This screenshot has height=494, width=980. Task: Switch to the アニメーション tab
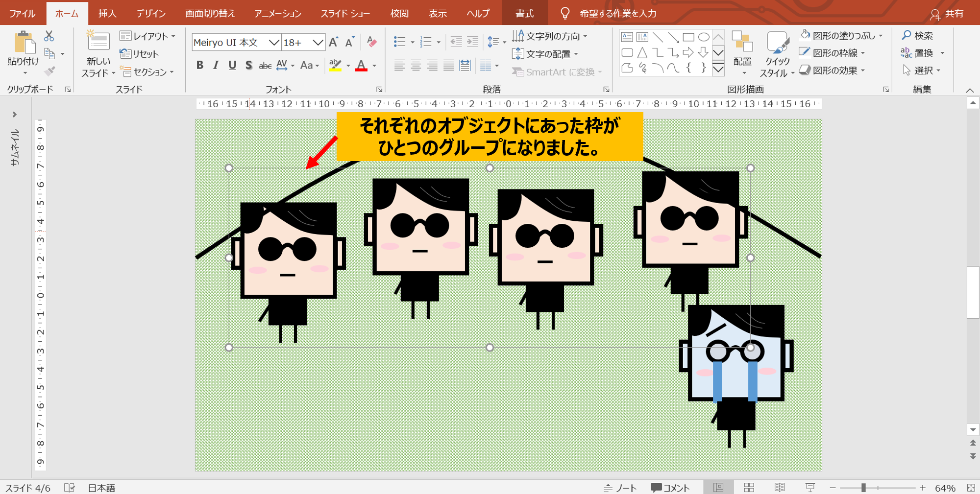click(x=277, y=13)
